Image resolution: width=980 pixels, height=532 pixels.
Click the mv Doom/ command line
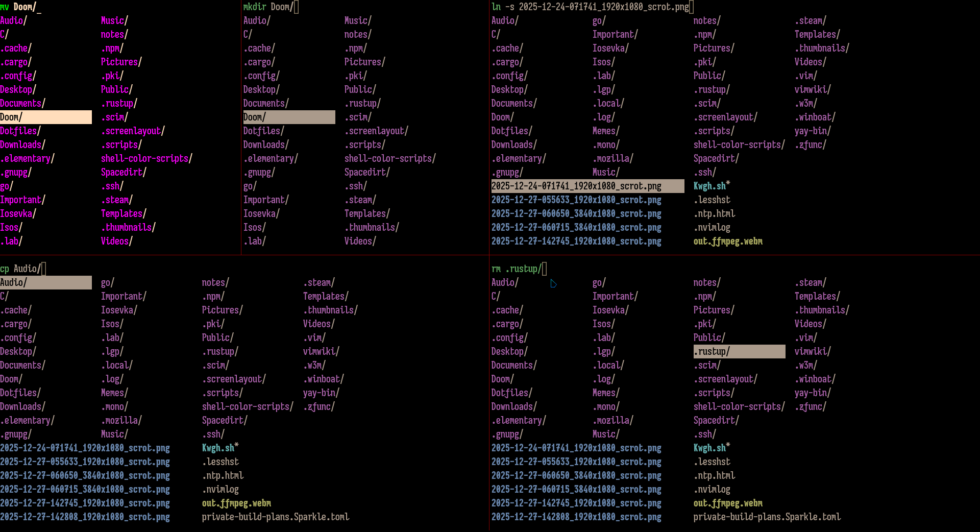tap(20, 7)
